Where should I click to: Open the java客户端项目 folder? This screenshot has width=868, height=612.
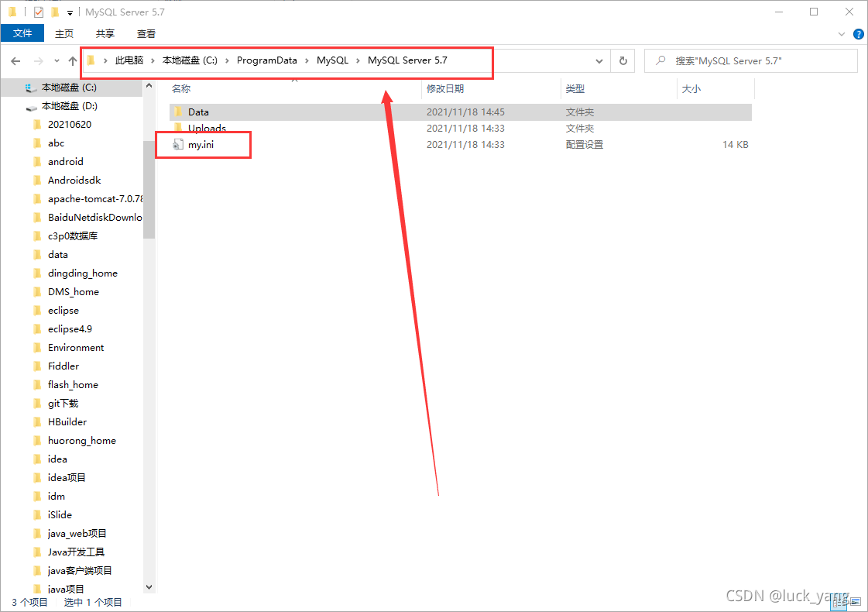coord(80,570)
